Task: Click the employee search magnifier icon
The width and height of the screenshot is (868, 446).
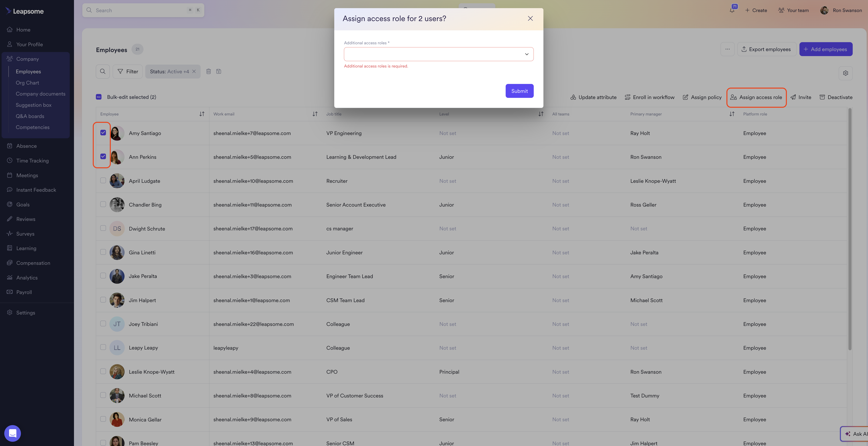Action: pos(103,71)
